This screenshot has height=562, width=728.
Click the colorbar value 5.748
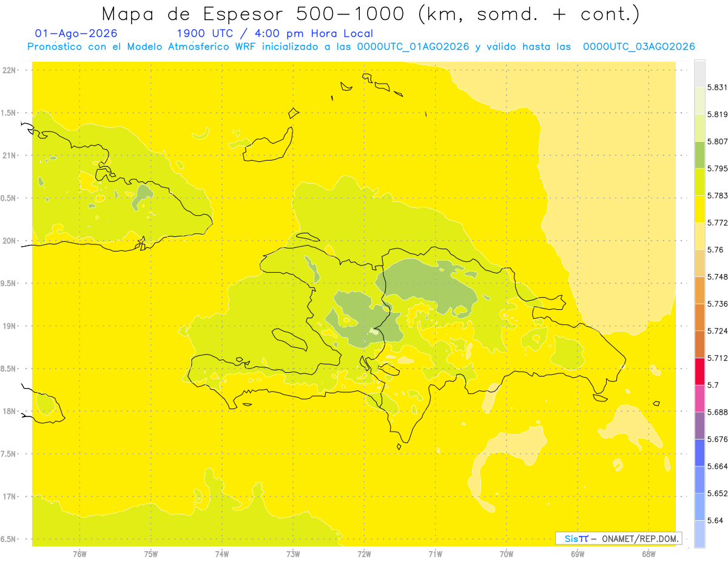click(718, 277)
